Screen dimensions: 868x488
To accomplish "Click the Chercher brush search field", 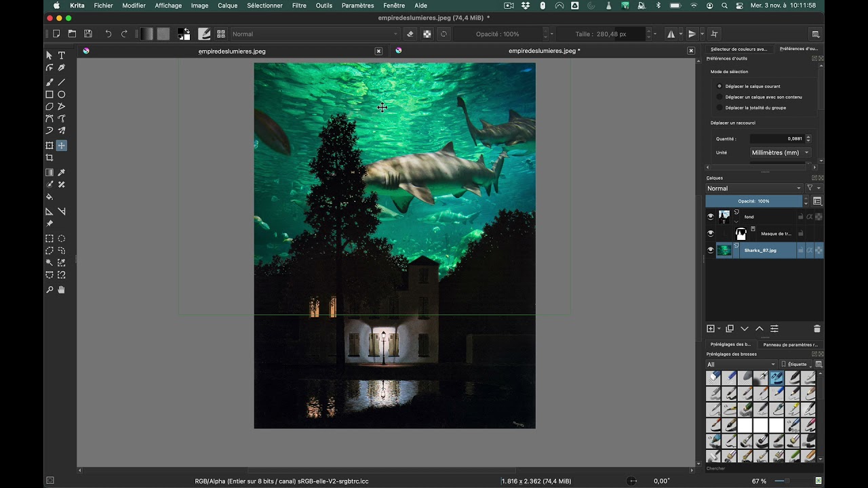I will click(x=759, y=468).
